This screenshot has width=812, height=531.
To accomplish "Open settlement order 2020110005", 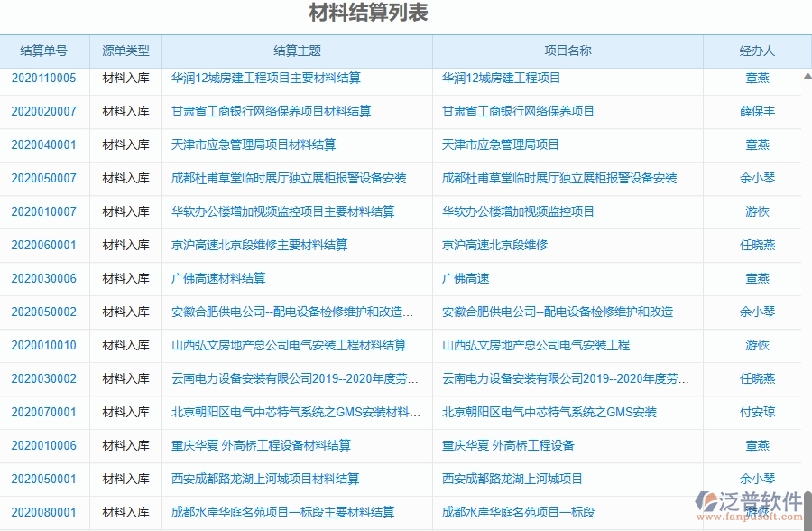I will point(42,79).
